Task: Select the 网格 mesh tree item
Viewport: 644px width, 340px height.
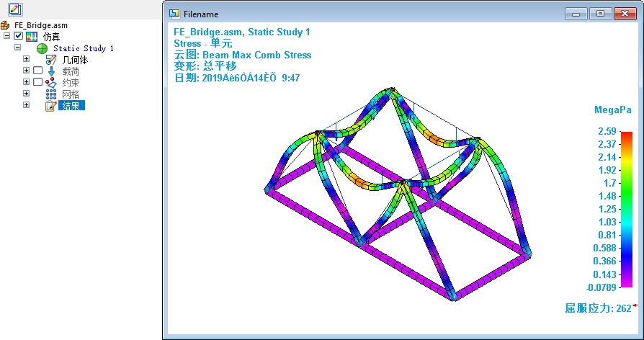Action: tap(71, 94)
